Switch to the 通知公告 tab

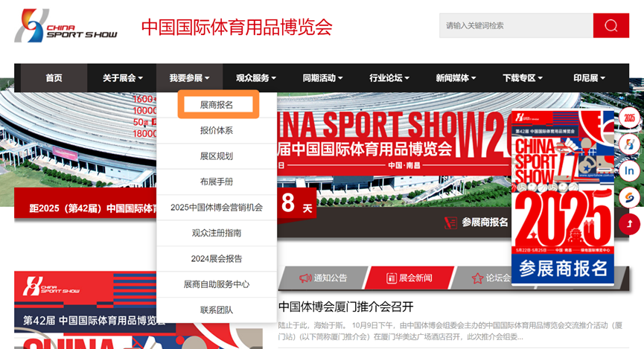[323, 278]
